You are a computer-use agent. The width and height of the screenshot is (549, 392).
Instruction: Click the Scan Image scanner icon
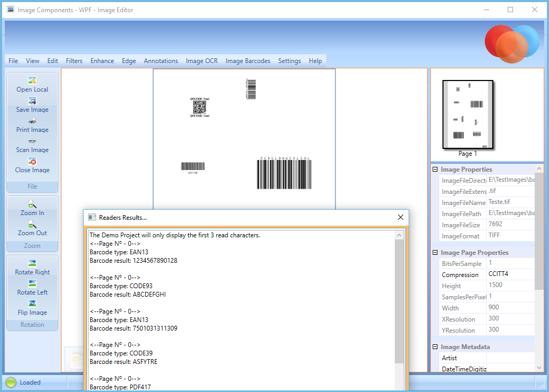click(32, 141)
